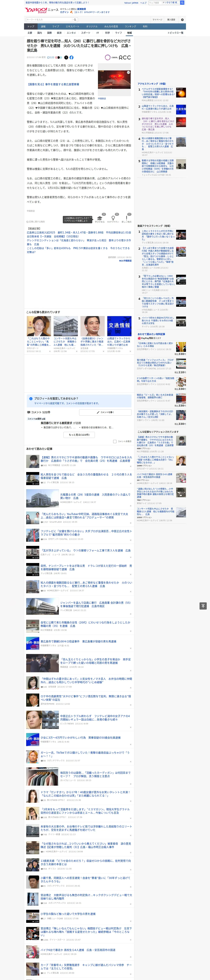210x980 pixels.
Task: Open the Yahoo! JAPAN ニュース logo
Action: click(x=42, y=10)
